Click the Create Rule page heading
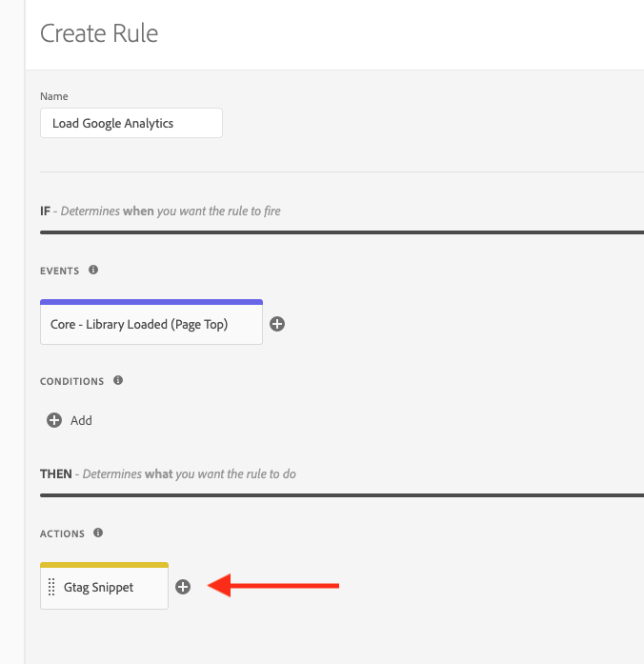The width and height of the screenshot is (644, 664). (99, 33)
